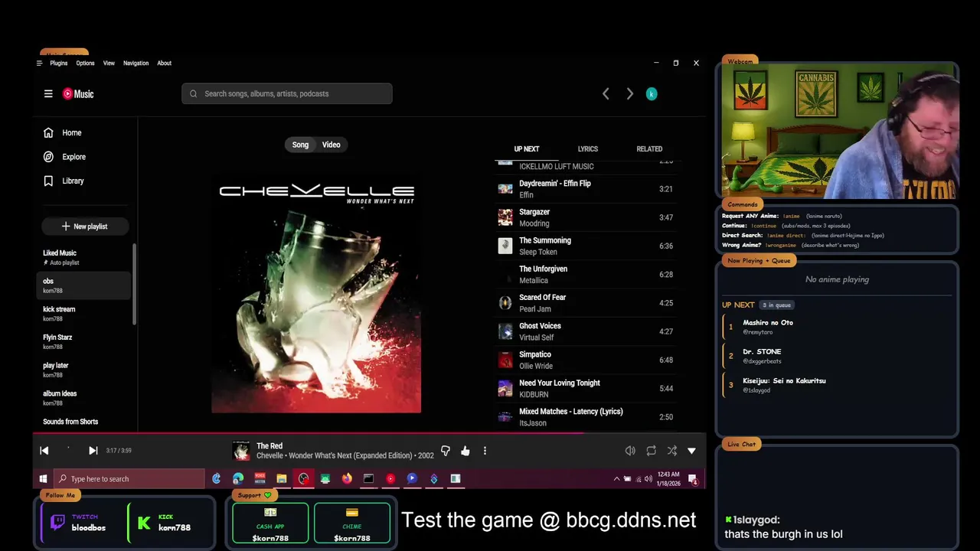Open the LYRICS tab

[587, 149]
